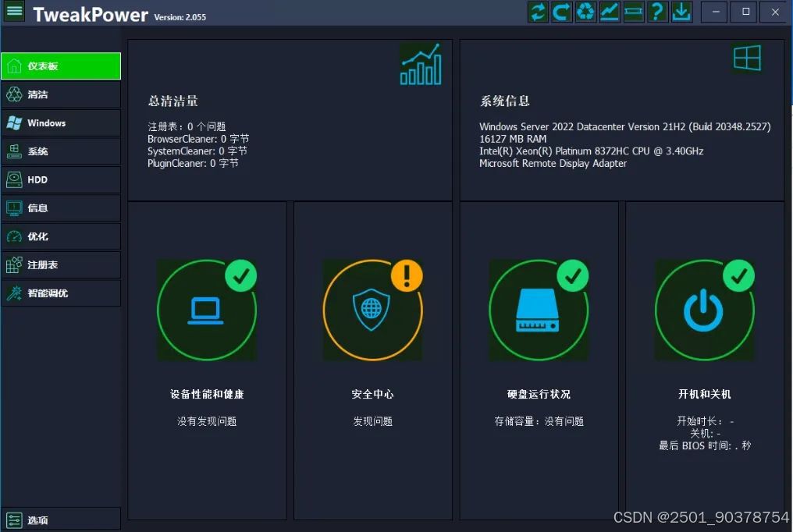
Task: Click the bar chart icon in 总清洁量
Action: coord(421,64)
